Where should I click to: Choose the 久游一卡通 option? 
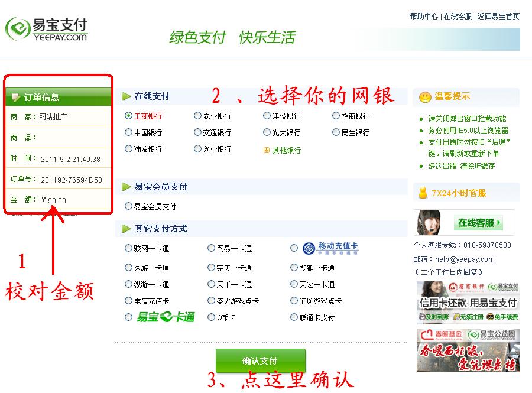click(128, 268)
